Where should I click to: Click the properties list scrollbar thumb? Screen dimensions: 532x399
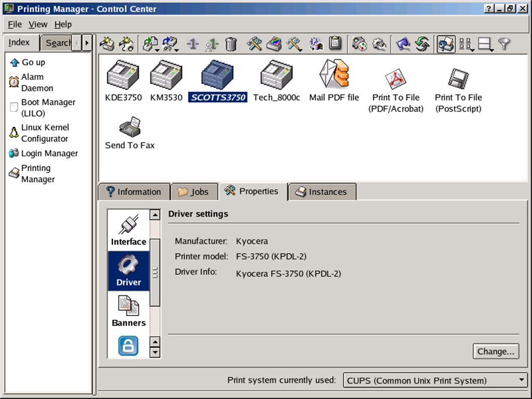point(155,272)
